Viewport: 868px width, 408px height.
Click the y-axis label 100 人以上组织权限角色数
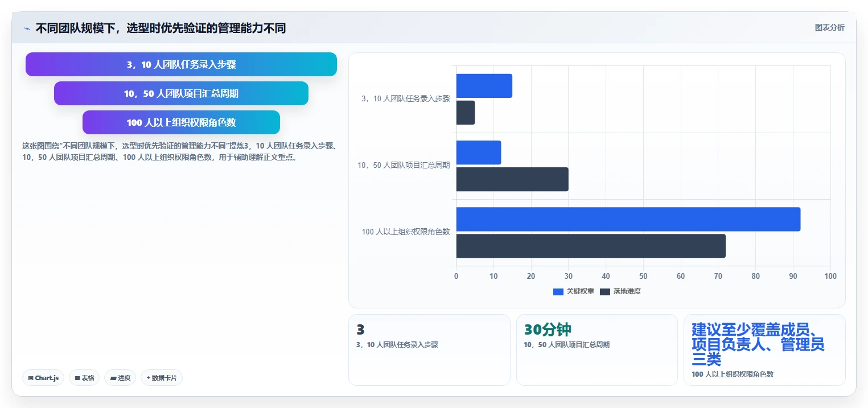coord(406,232)
